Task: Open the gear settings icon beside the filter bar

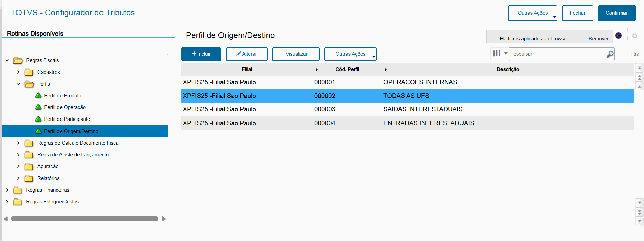Action: coord(635,36)
